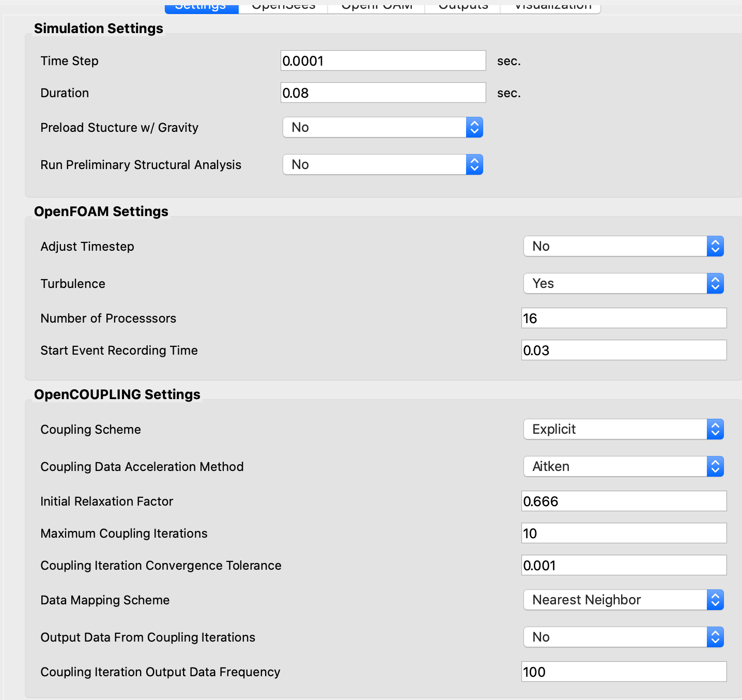Click the Time Step label
The image size is (742, 700).
[70, 61]
